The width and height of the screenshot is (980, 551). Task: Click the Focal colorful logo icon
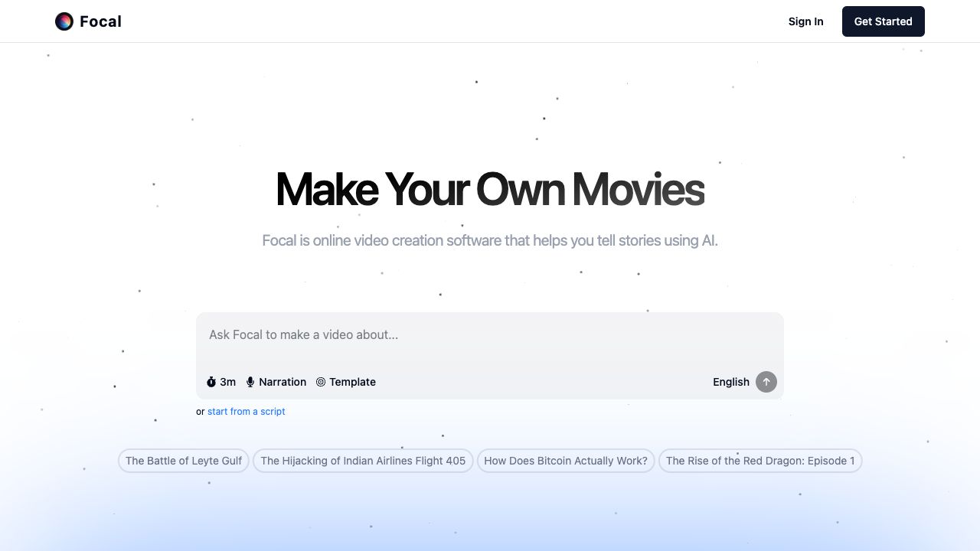pyautogui.click(x=64, y=21)
